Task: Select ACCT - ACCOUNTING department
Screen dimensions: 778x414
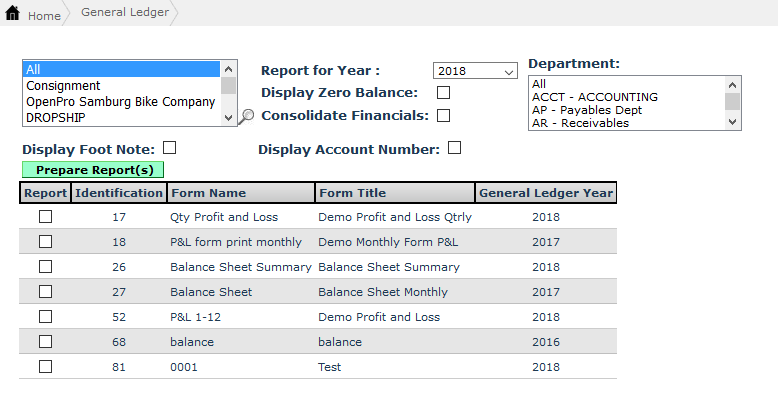Action: pyautogui.click(x=594, y=97)
